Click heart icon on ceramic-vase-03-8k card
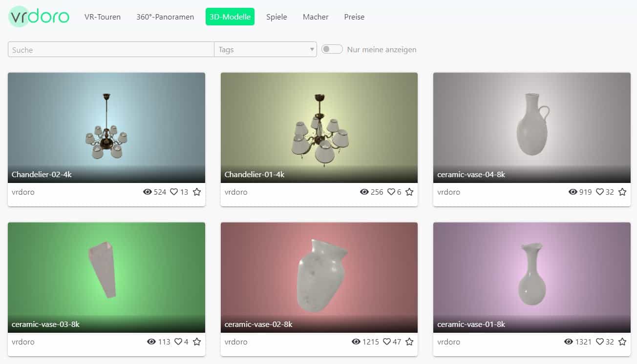The height and width of the screenshot is (364, 637). [178, 342]
